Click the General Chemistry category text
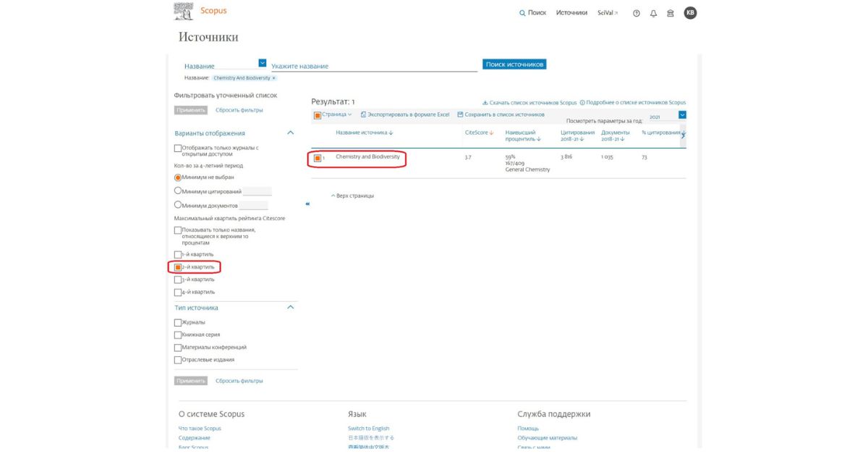868x454 pixels. click(x=528, y=169)
